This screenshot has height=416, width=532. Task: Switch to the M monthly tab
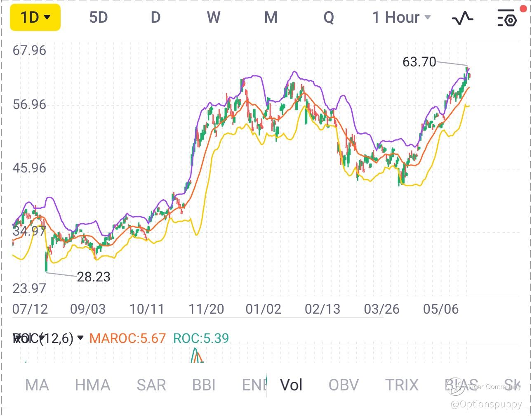[271, 18]
